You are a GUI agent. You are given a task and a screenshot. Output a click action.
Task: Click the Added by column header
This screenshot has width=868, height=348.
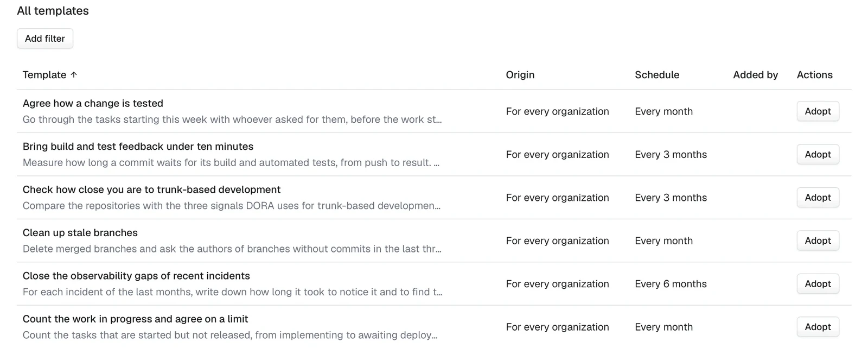click(x=755, y=75)
